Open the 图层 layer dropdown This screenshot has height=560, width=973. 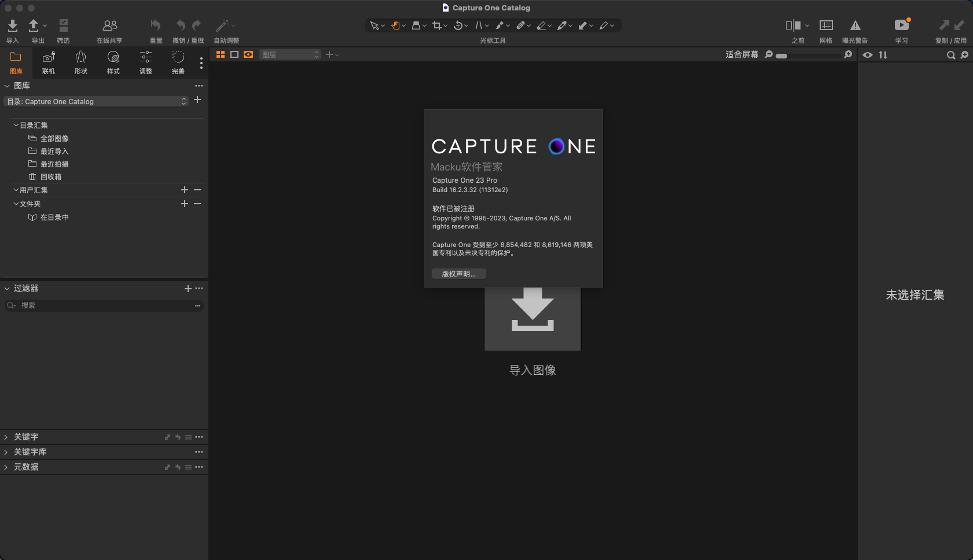pos(290,54)
